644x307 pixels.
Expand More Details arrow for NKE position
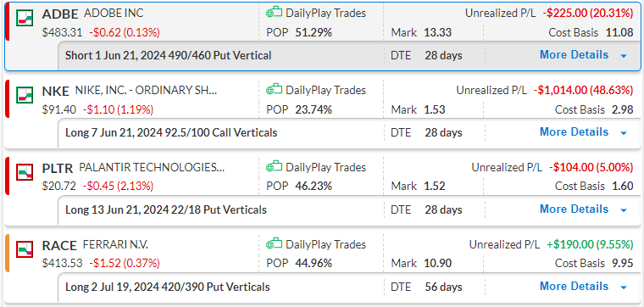624,133
